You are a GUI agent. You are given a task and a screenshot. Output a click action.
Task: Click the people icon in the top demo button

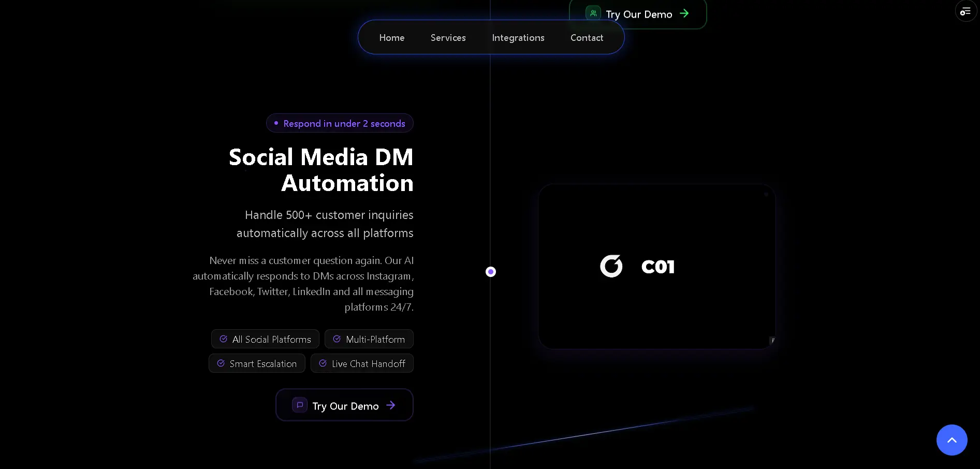(x=593, y=13)
